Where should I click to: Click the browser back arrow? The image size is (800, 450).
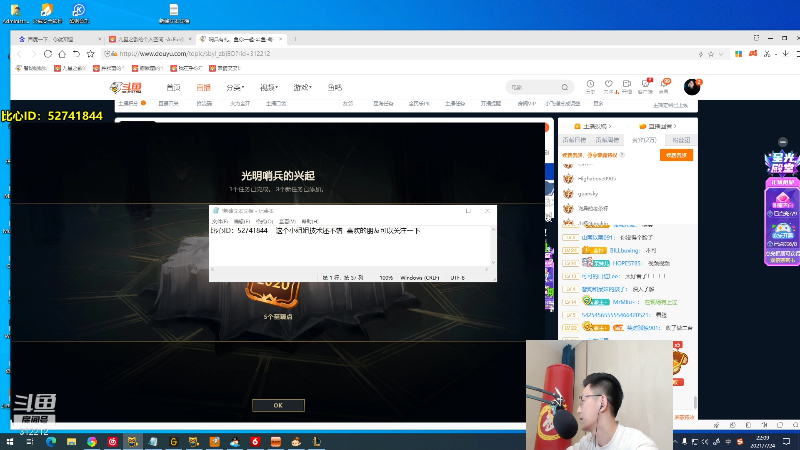19,54
